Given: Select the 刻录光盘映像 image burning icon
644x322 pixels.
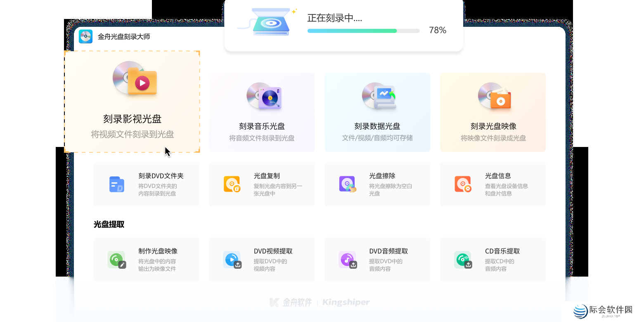Looking at the screenshot, I should [495, 96].
